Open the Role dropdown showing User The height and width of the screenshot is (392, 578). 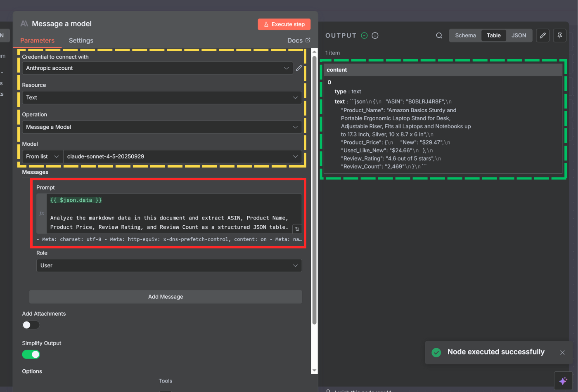pyautogui.click(x=169, y=265)
